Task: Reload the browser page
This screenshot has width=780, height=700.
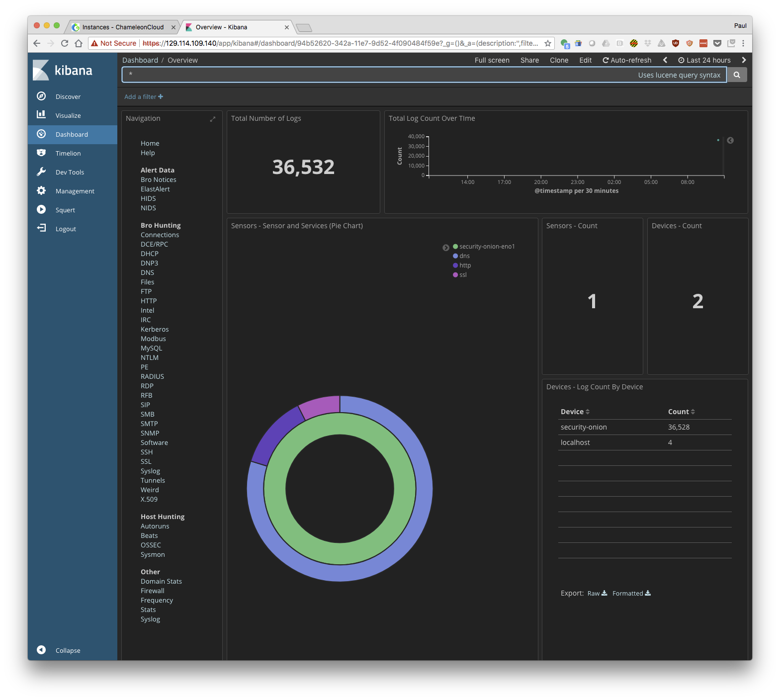Action: 65,43
